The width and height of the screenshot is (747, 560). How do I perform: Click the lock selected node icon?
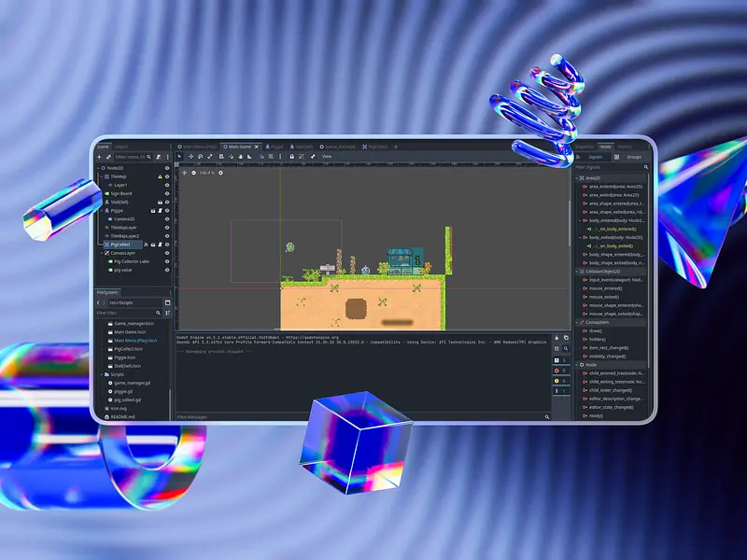291,157
